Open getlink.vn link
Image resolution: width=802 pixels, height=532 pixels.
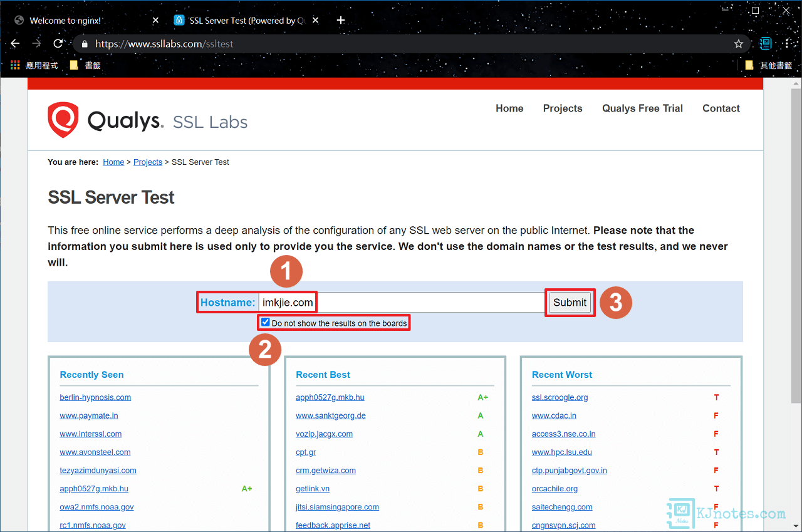pyautogui.click(x=313, y=488)
